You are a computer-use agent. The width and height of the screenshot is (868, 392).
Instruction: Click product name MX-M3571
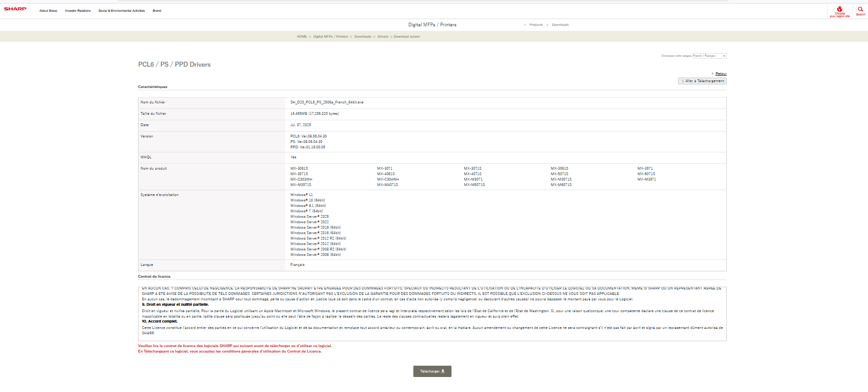[x=646, y=180]
